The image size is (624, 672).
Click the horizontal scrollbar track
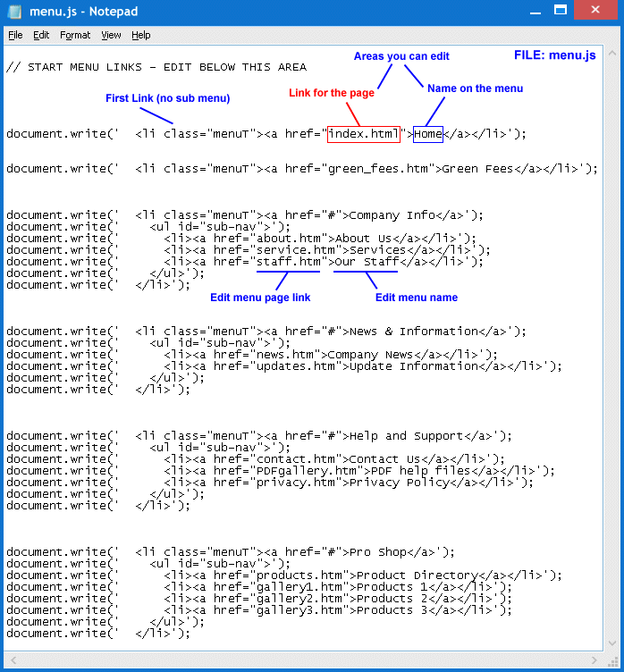tap(304, 660)
